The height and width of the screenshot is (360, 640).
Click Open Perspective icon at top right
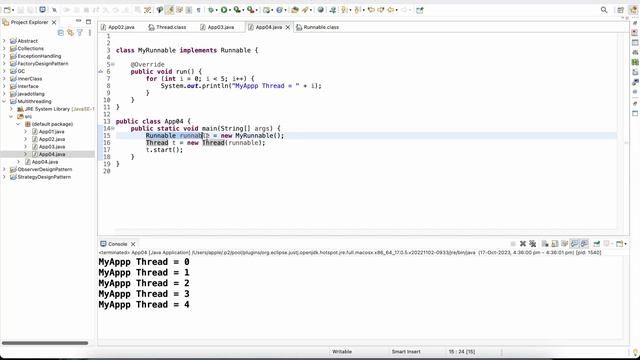(x=620, y=10)
